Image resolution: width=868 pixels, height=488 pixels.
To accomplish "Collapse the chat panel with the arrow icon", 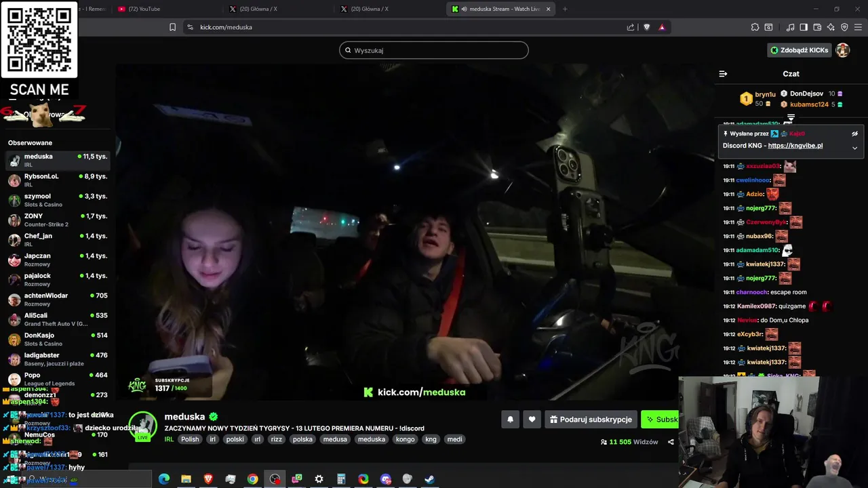I will coord(723,74).
